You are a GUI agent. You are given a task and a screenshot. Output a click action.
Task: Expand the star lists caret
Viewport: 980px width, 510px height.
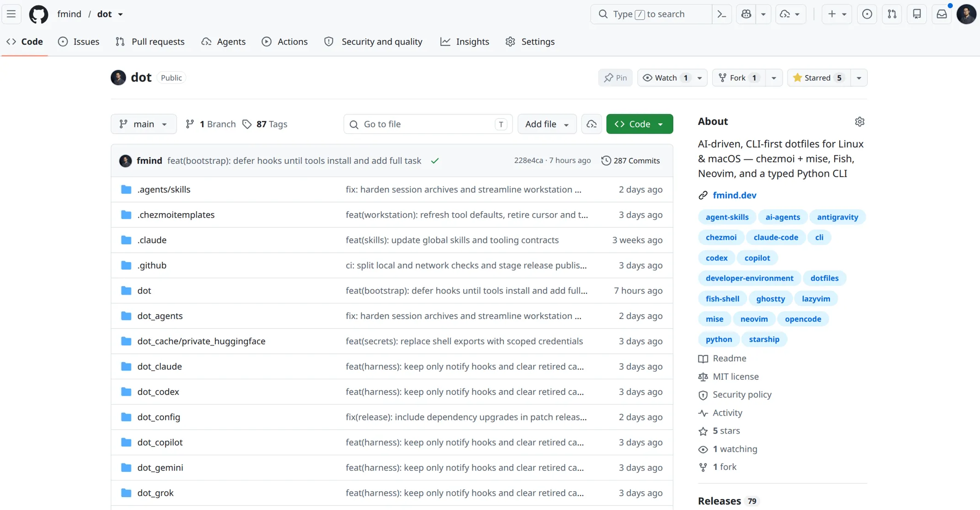point(859,78)
